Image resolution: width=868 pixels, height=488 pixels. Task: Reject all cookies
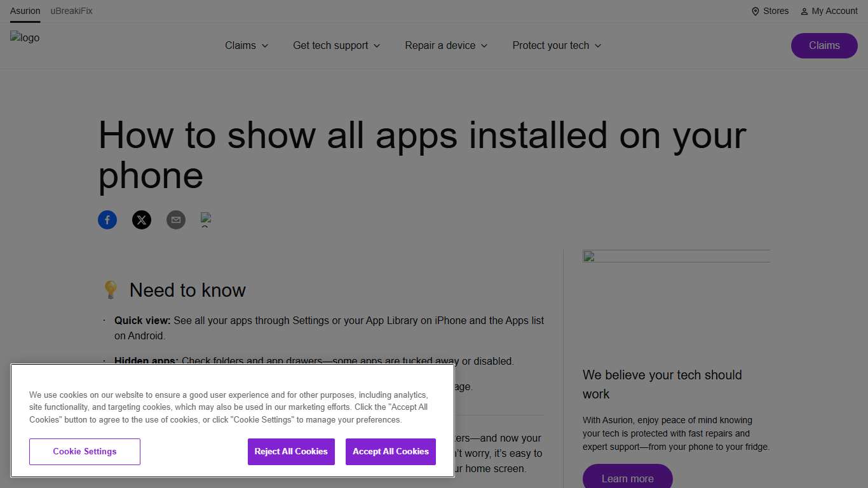point(291,451)
